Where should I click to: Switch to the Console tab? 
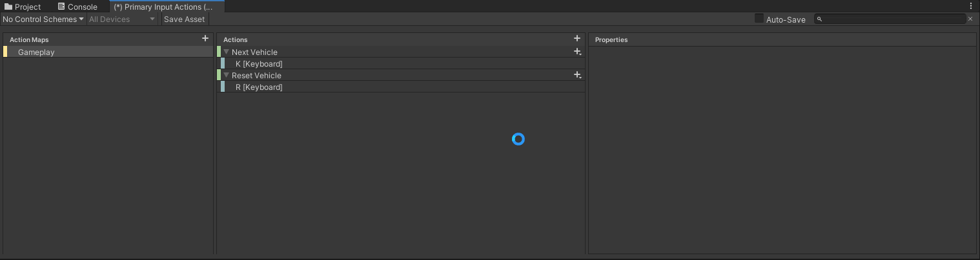pyautogui.click(x=77, y=6)
